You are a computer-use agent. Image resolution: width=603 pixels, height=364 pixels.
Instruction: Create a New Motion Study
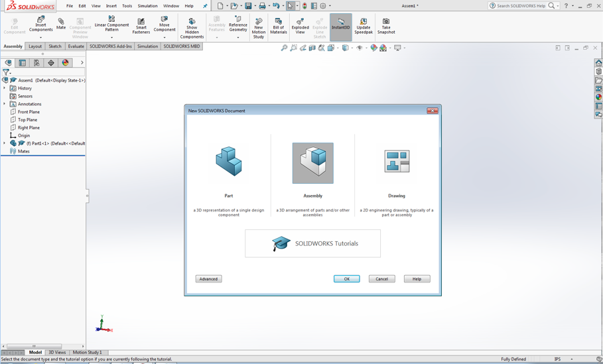(x=259, y=28)
